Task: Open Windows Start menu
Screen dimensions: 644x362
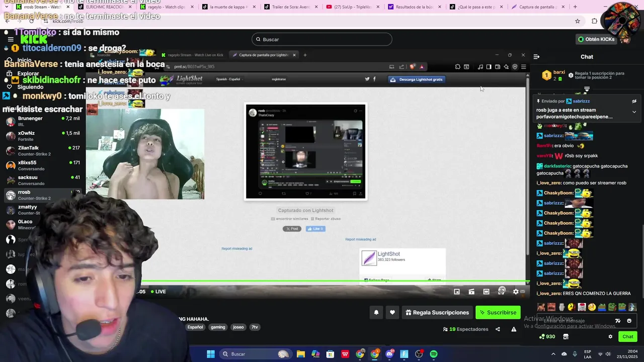Action: pos(211,354)
